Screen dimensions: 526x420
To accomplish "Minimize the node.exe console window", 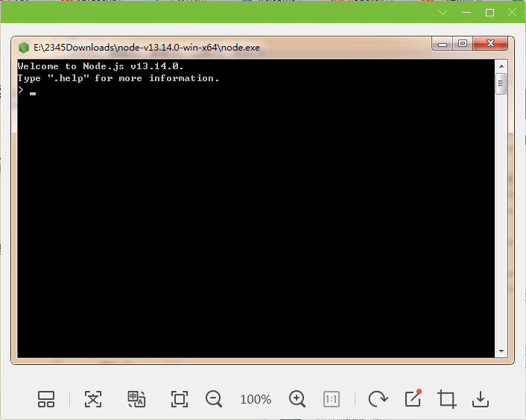I will click(443, 44).
